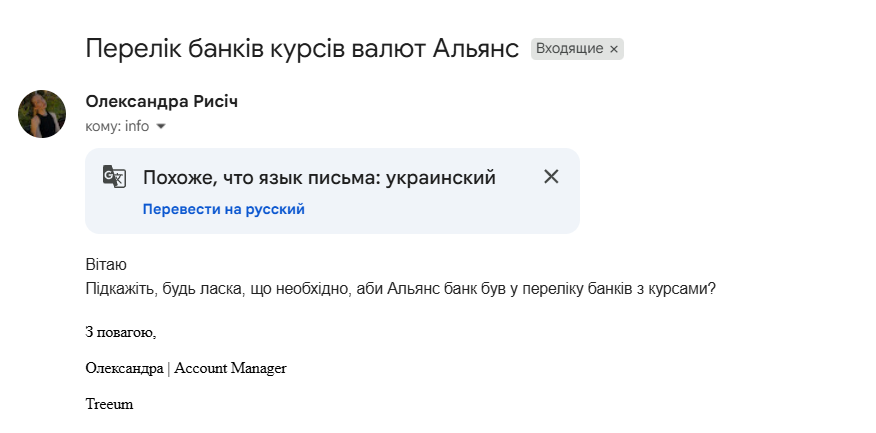Click the Перевести на русский link

click(223, 209)
